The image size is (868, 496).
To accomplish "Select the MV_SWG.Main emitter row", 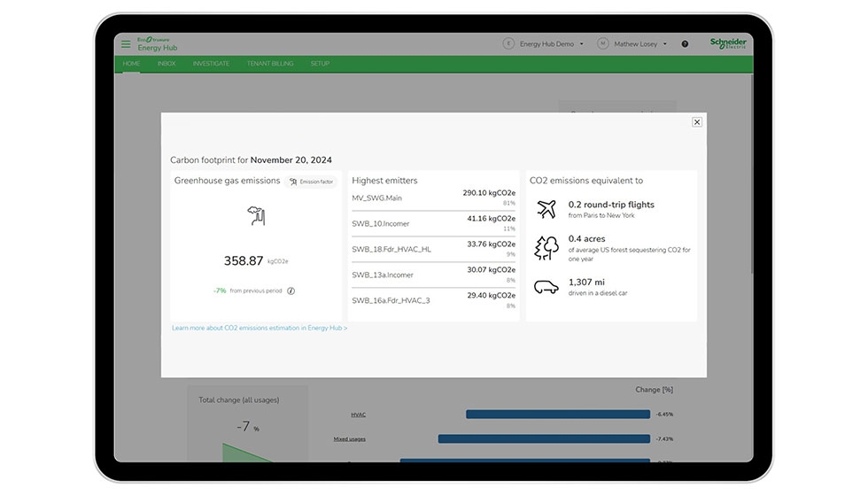I will click(433, 198).
